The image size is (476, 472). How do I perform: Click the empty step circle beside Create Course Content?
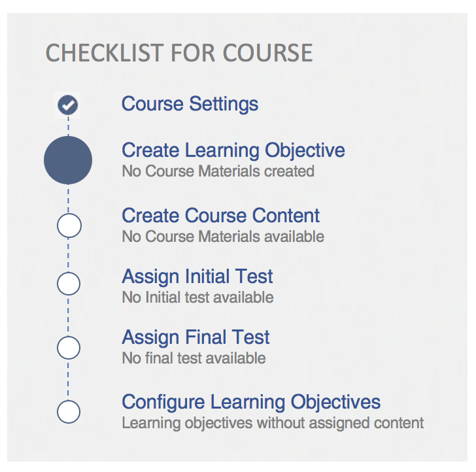point(69,226)
